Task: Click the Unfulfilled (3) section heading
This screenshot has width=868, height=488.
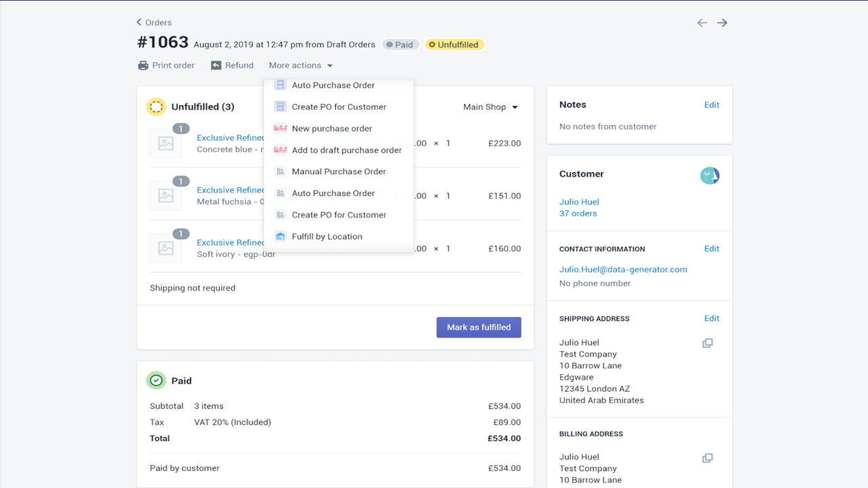Action: point(203,107)
